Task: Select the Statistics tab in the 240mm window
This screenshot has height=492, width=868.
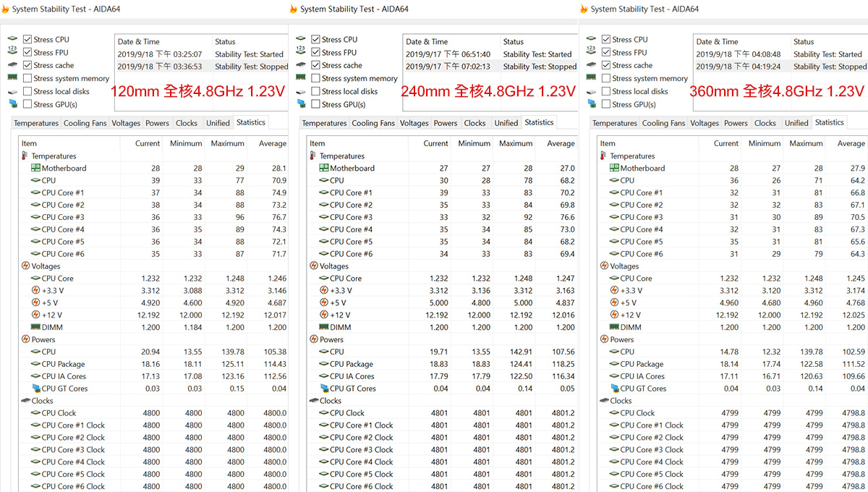Action: tap(539, 122)
